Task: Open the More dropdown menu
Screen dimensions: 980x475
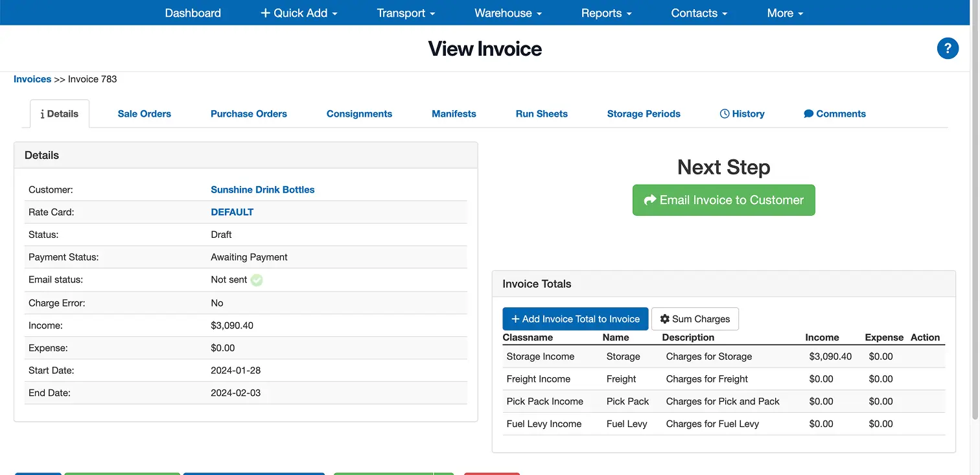Action: coord(784,12)
